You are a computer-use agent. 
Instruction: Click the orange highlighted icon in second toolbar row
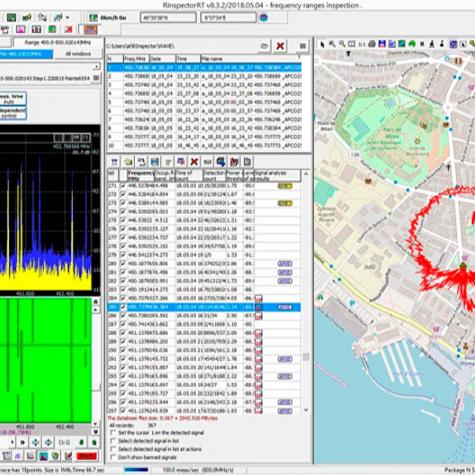tap(90, 30)
